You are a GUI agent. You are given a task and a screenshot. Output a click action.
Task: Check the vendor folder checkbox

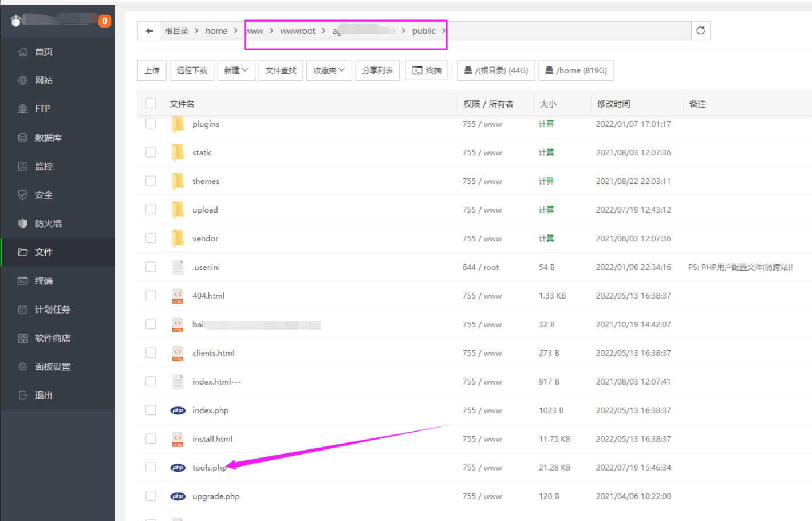[x=151, y=238]
